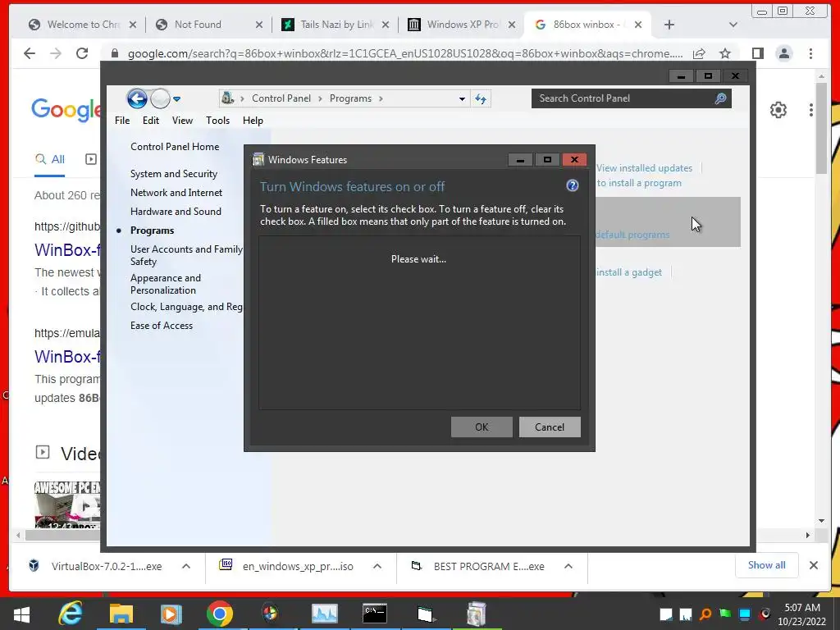This screenshot has width=840, height=630.
Task: Open the Help menu
Action: [253, 121]
